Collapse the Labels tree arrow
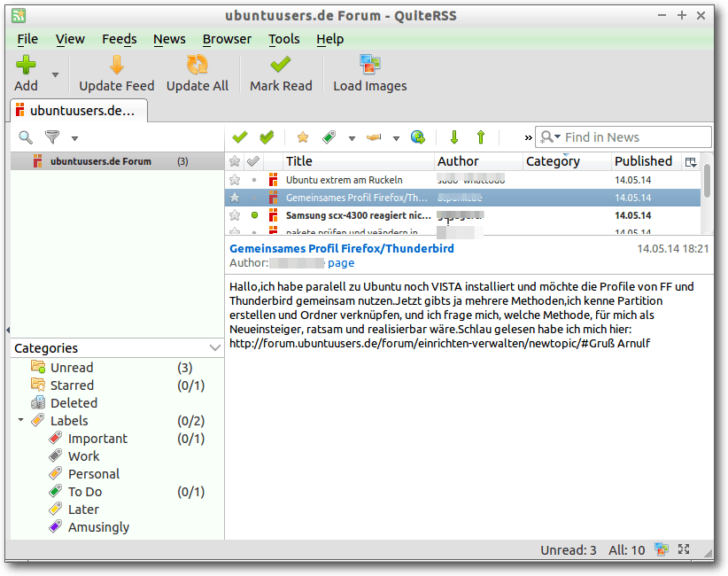 point(21,420)
